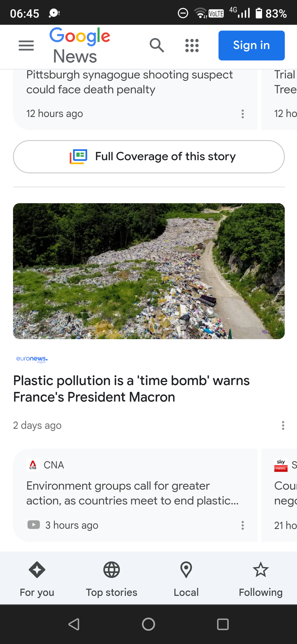Open the Pittsburgh synagogue shooting suspect article

[x=129, y=82]
